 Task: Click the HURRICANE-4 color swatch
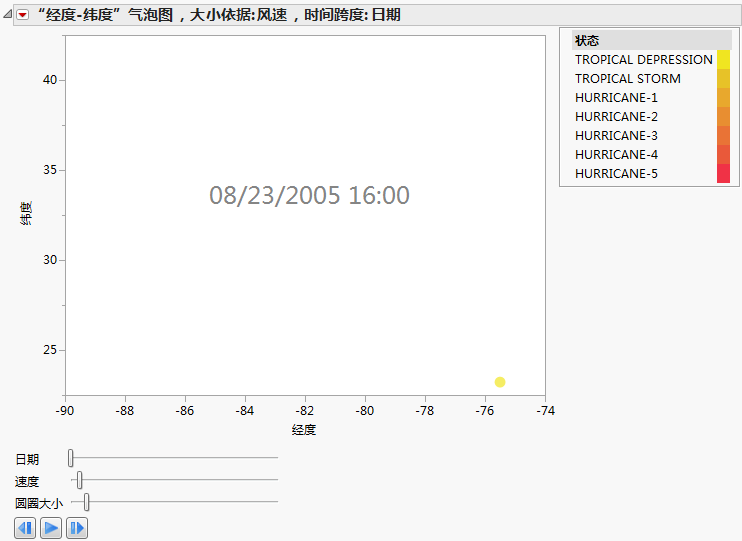[724, 154]
